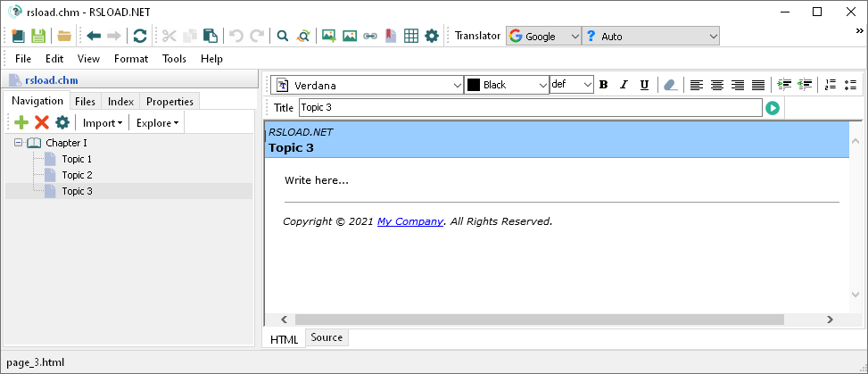The width and height of the screenshot is (868, 374).
Task: Click the redo arrow icon
Action: [257, 36]
